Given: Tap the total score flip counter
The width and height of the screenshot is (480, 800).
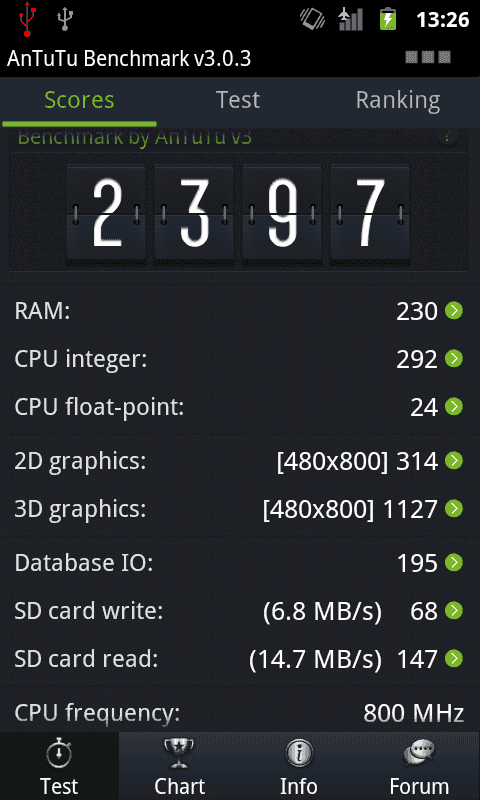Looking at the screenshot, I should point(238,213).
